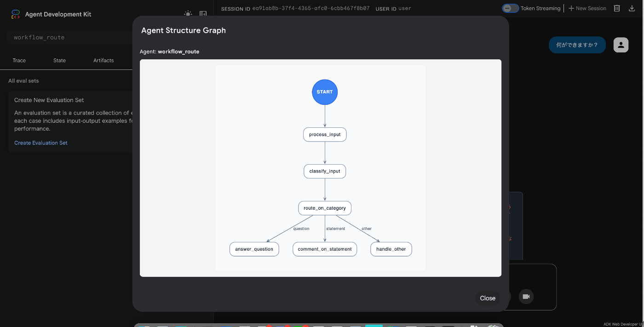
Task: Click the Agent Development Kit logo icon
Action: tap(16, 14)
